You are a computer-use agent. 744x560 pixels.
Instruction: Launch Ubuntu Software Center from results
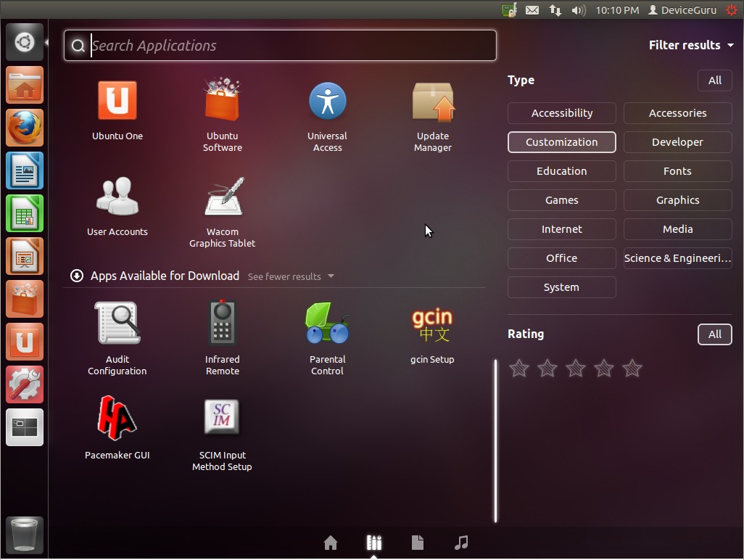tap(222, 115)
